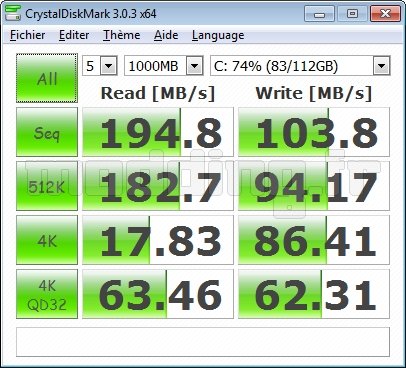This screenshot has height=368, width=406.
Task: Select the 512K read value 182.7
Action: 158,186
